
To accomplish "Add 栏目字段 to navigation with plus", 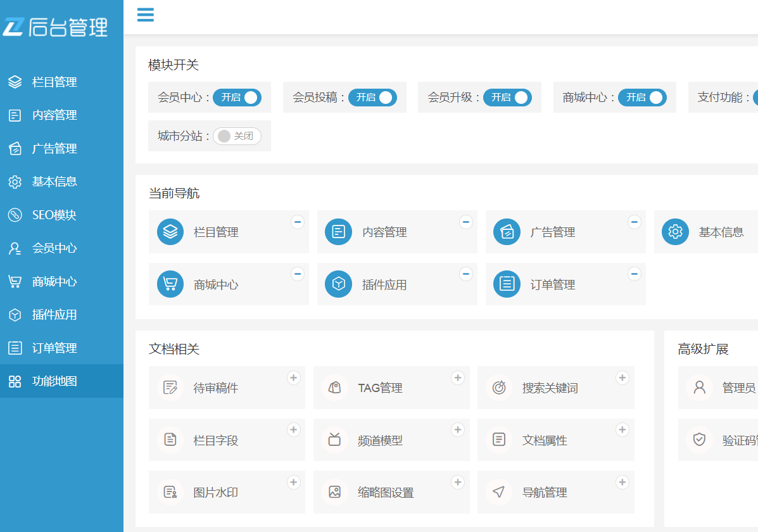I will (x=293, y=430).
